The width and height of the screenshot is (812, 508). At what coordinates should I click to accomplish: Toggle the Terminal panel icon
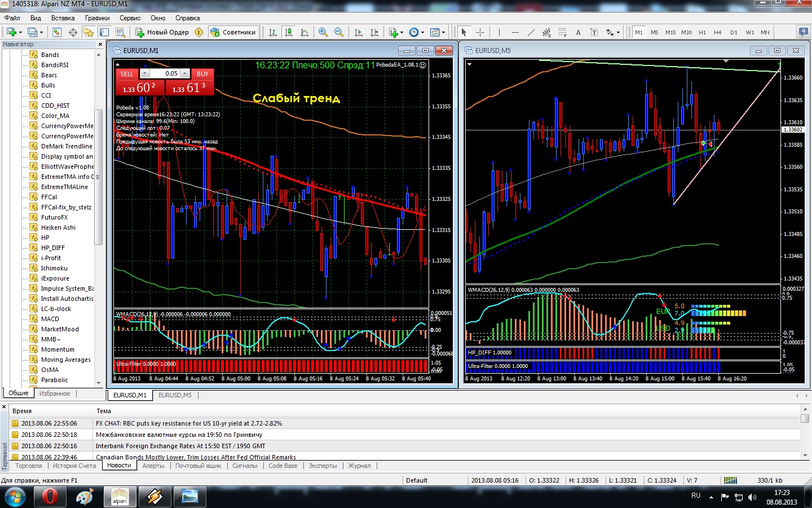(x=104, y=32)
